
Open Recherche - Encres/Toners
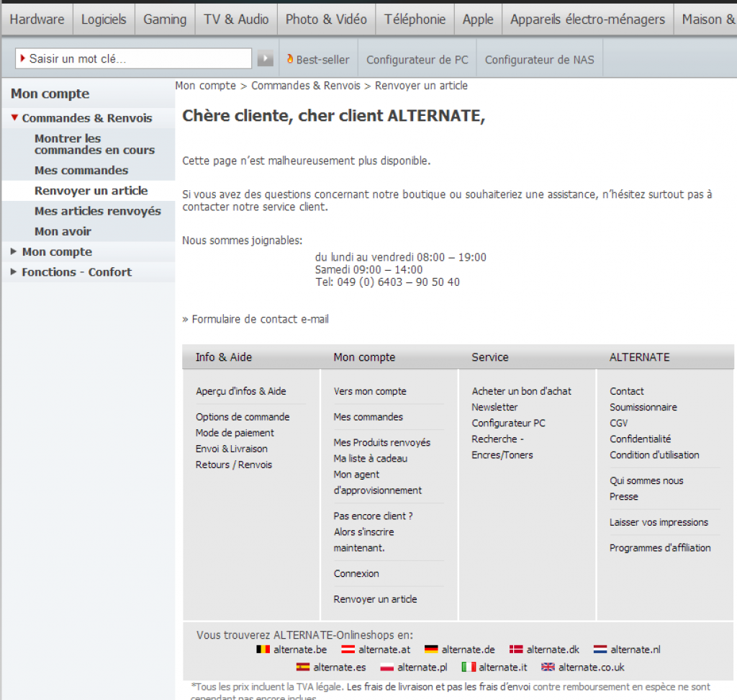point(502,447)
